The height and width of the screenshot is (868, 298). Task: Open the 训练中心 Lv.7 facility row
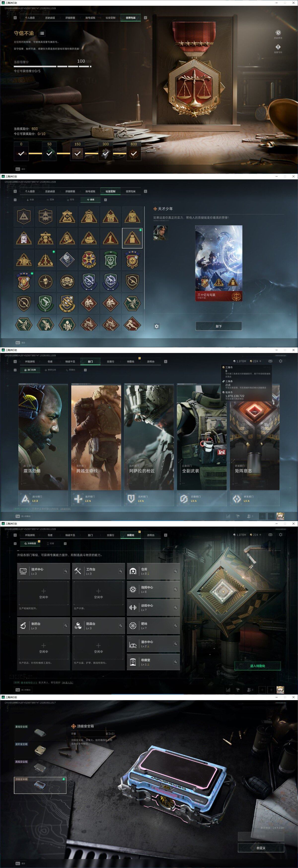(153, 608)
